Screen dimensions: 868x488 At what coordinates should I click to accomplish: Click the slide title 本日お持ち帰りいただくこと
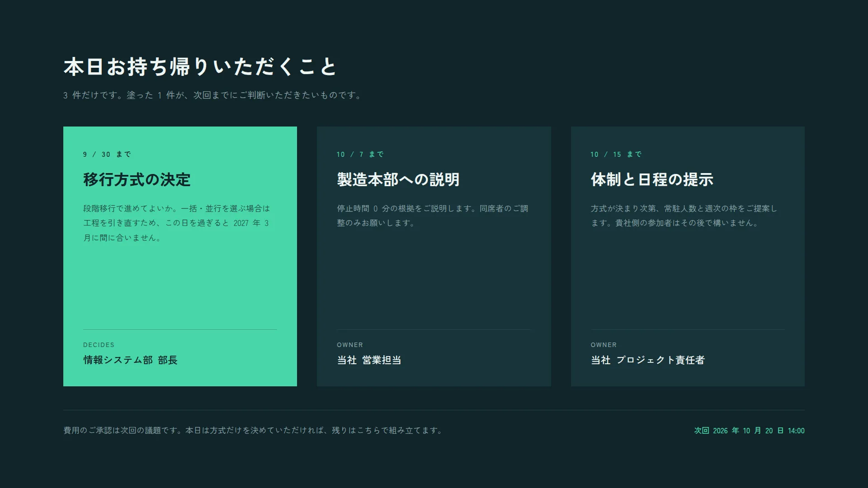tap(200, 66)
